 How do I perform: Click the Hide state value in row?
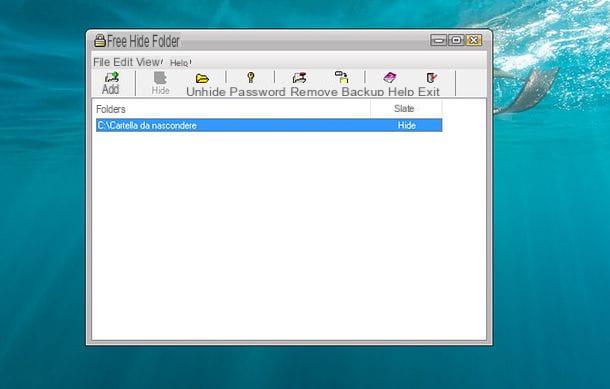click(x=407, y=125)
